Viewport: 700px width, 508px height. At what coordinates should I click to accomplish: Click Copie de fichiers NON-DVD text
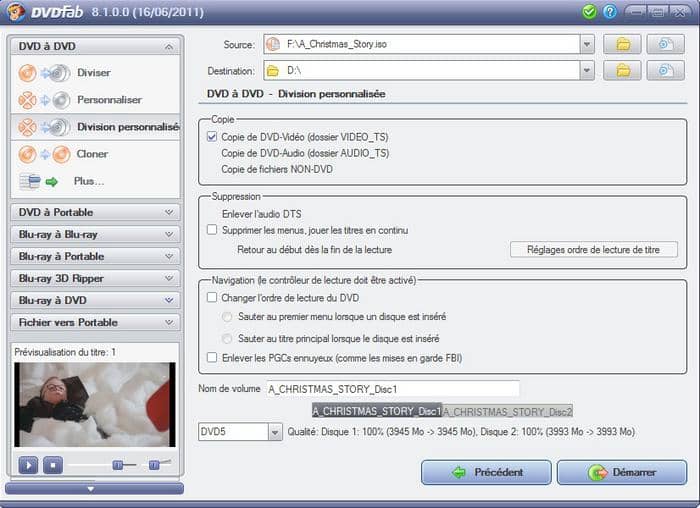[x=277, y=169]
